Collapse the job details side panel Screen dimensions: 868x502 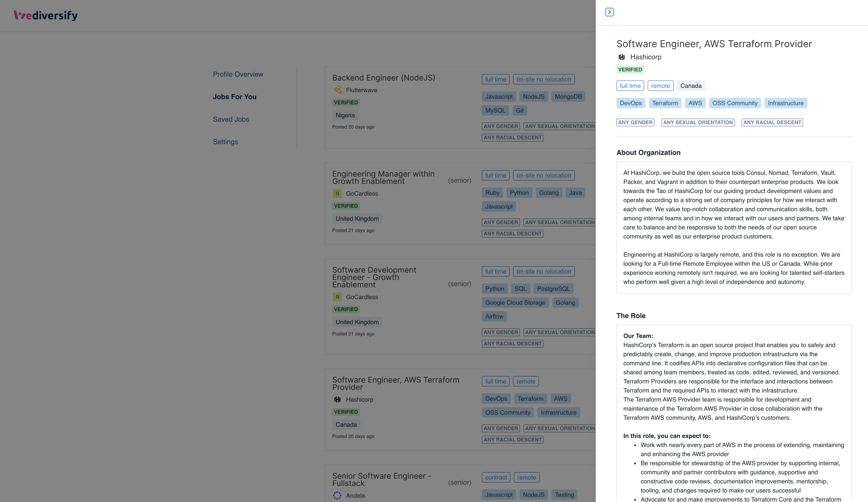pyautogui.click(x=609, y=12)
